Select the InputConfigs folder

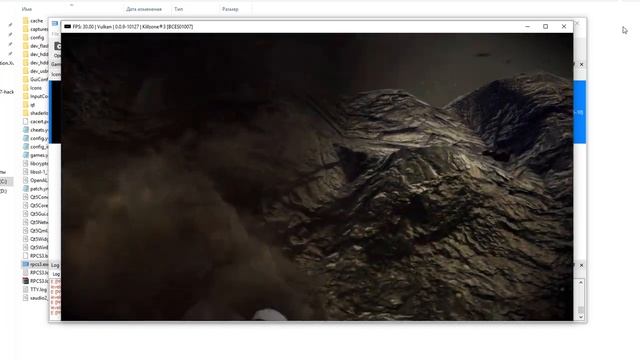[x=35, y=96]
